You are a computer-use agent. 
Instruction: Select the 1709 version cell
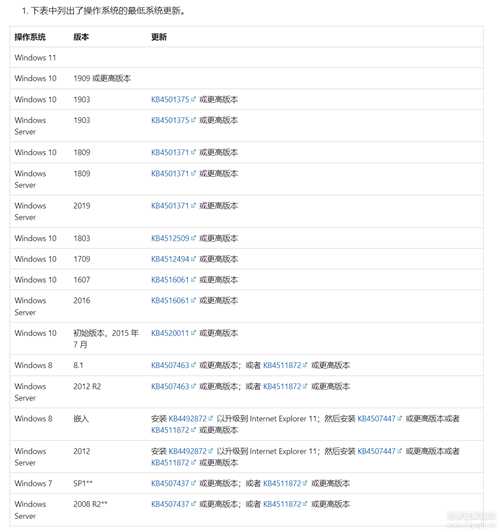82,259
